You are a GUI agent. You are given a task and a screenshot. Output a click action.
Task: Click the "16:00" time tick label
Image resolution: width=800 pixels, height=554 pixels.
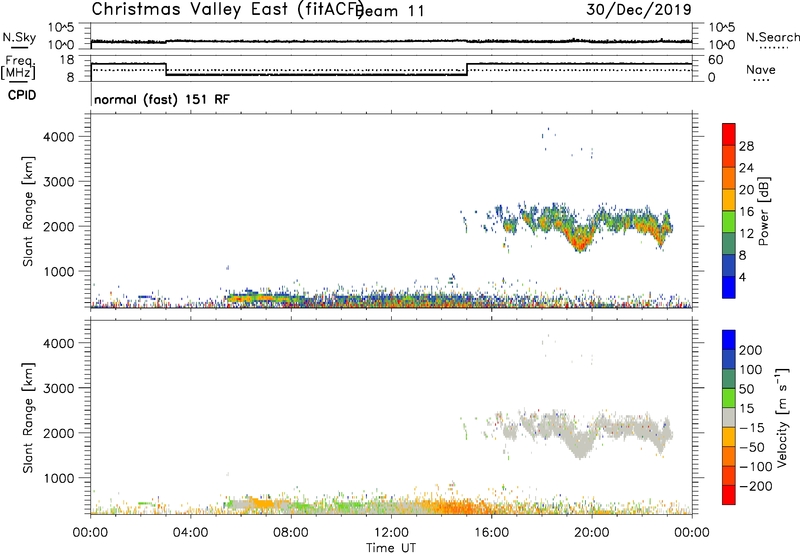(x=491, y=533)
